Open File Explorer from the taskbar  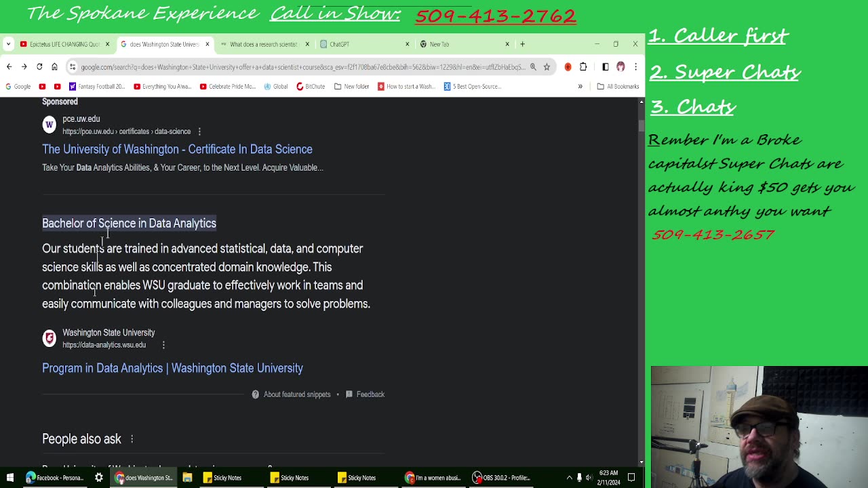coord(187,478)
